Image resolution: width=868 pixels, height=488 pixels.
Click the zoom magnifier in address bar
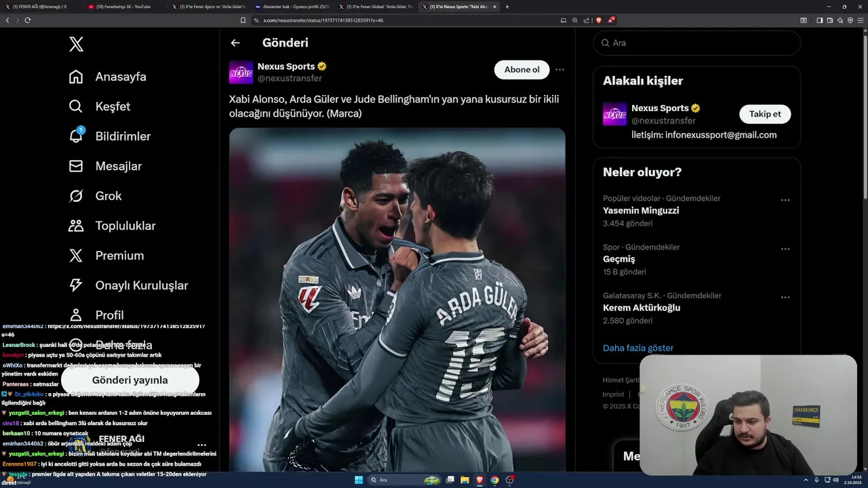pos(575,20)
